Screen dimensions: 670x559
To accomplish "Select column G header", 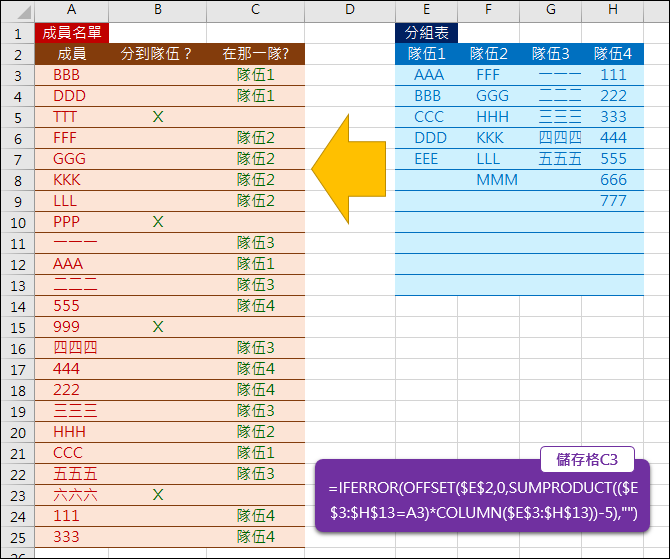I will coord(550,10).
